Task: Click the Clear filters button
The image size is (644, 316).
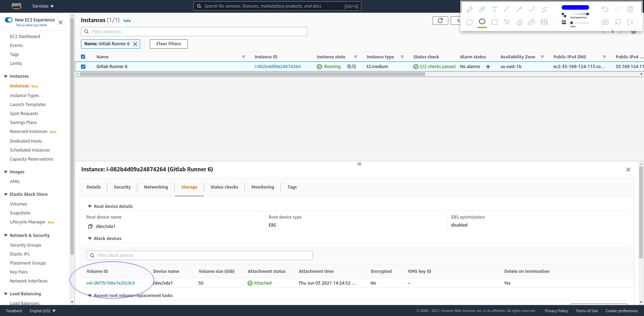Action: point(169,44)
